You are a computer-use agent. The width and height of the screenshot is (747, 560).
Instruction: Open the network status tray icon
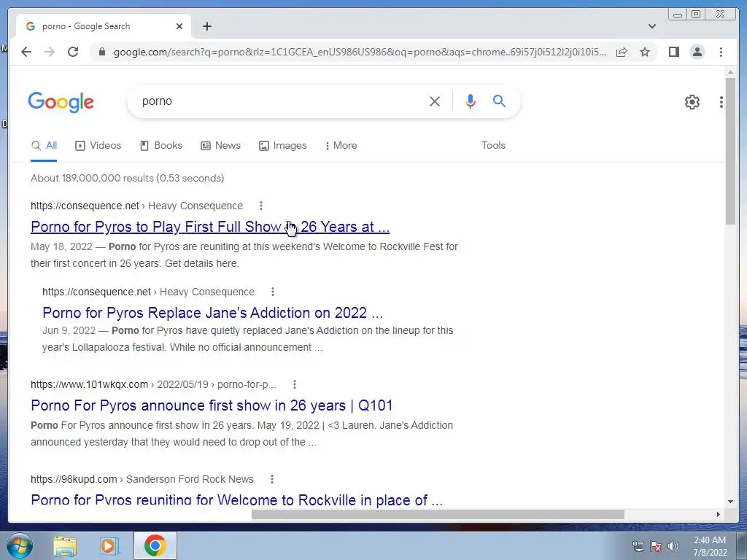pos(638,546)
